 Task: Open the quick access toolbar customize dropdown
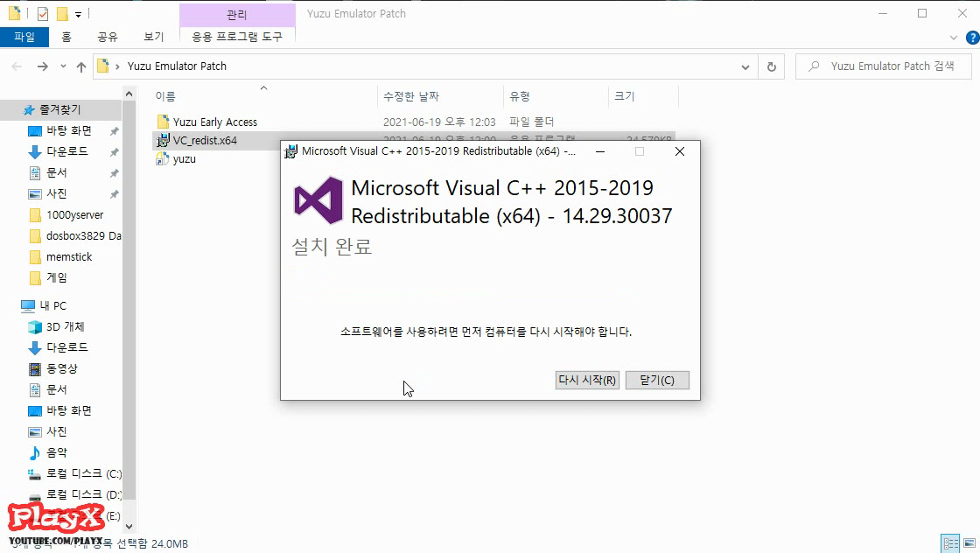pyautogui.click(x=78, y=14)
